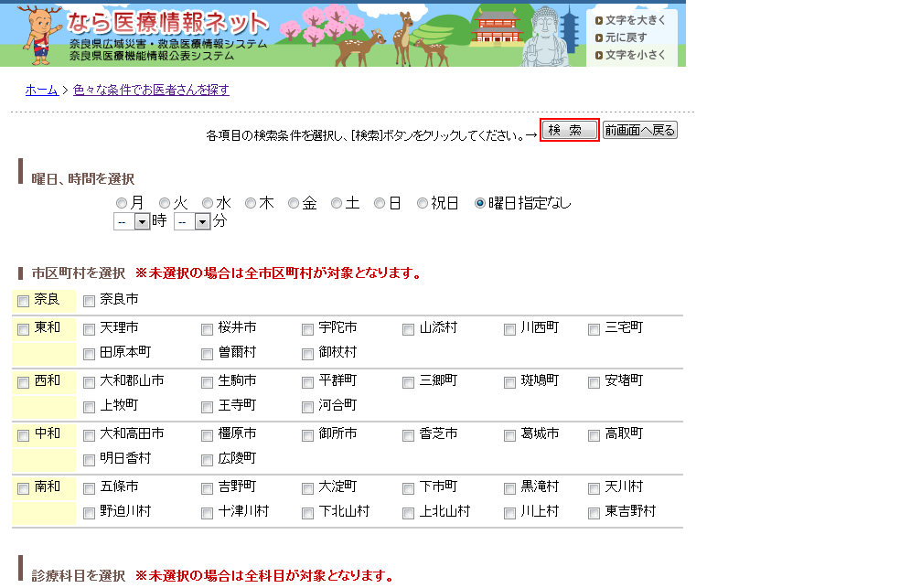Select the 土 weekday radio button
Image resolution: width=921 pixels, height=588 pixels.
coord(336,203)
